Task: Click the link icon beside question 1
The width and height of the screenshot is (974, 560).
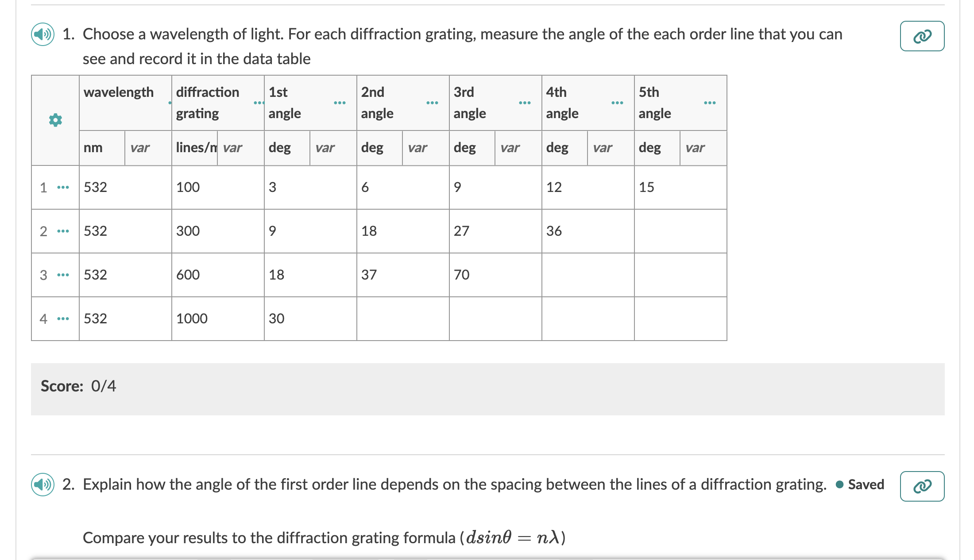Action: [x=922, y=36]
